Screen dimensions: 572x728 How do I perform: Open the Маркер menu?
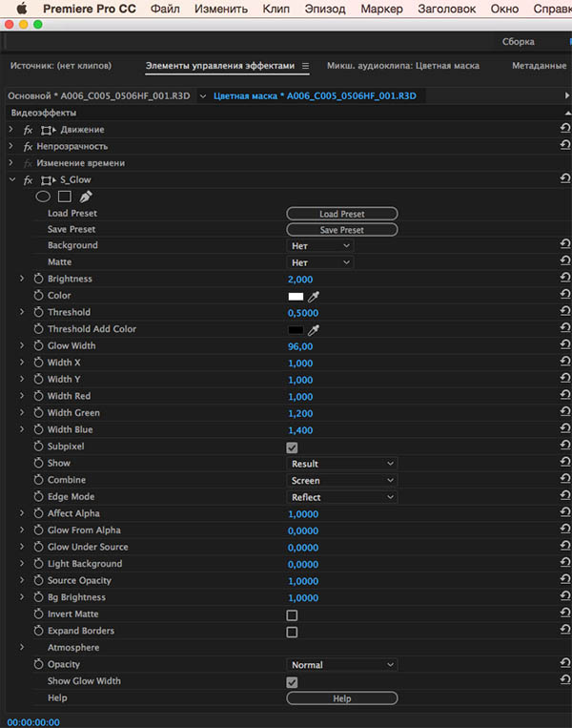coord(381,9)
